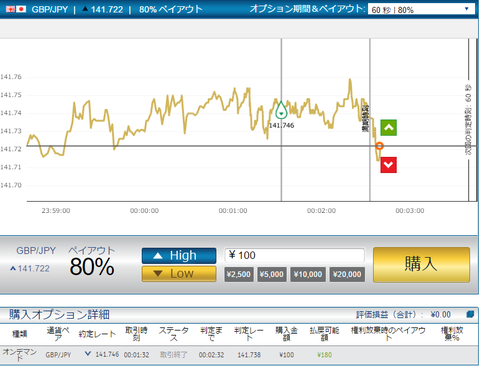The width and height of the screenshot is (480, 366).
Task: Click the yellow 購入 purchase button
Action: coord(421,265)
